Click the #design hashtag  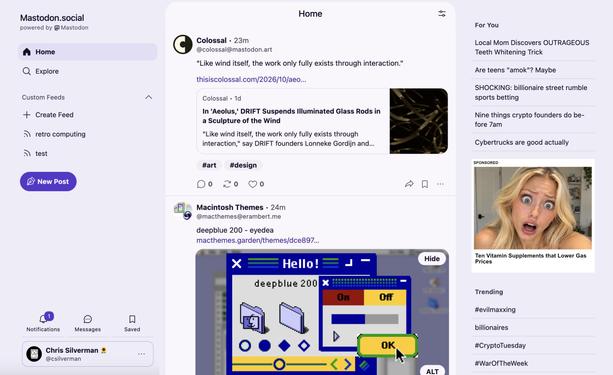pos(243,165)
